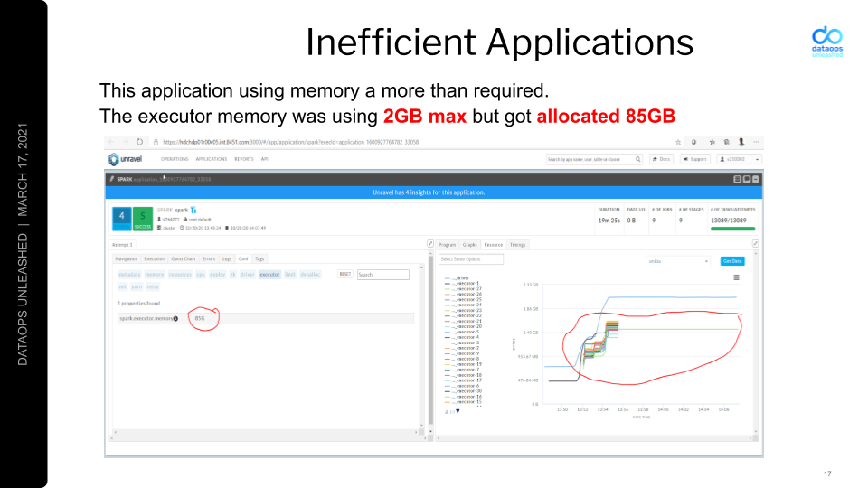Viewport: 868px width, 488px height.
Task: Select the Resource tab
Action: click(494, 245)
